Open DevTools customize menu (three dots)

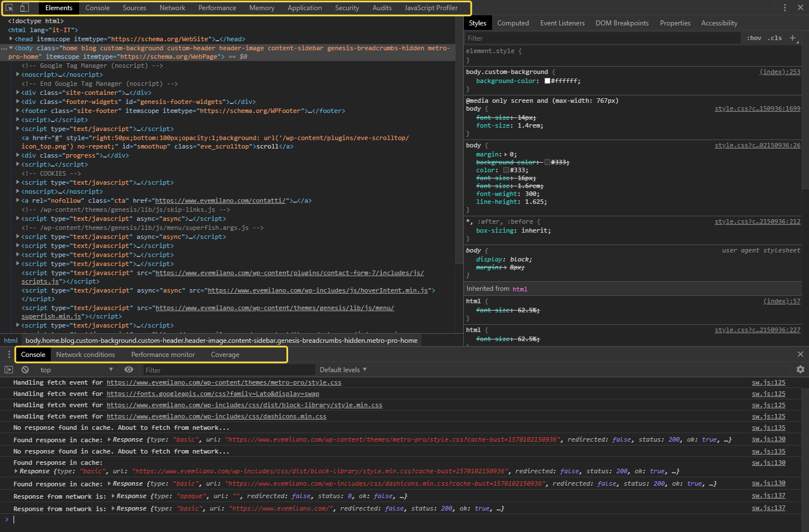pos(785,7)
